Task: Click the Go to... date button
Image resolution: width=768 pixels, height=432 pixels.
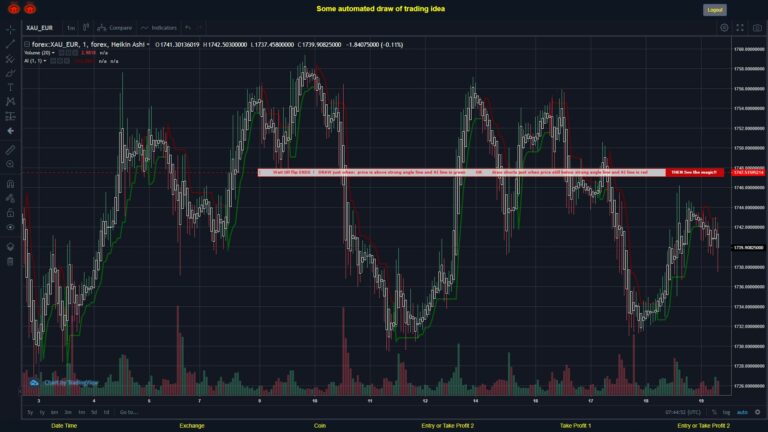Action: [x=128, y=412]
